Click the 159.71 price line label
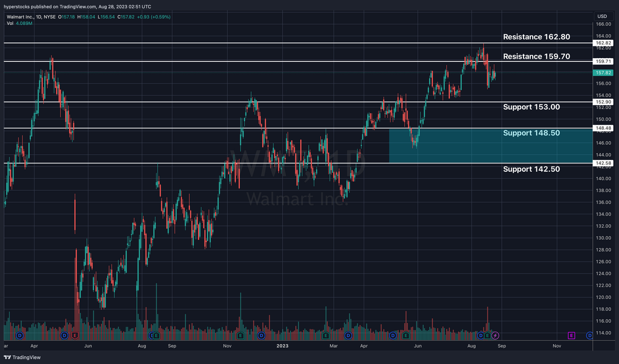 [604, 61]
